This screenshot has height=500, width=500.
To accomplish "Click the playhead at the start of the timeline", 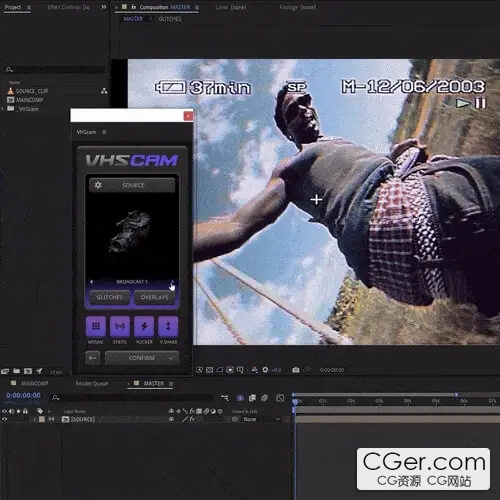I will tap(295, 402).
